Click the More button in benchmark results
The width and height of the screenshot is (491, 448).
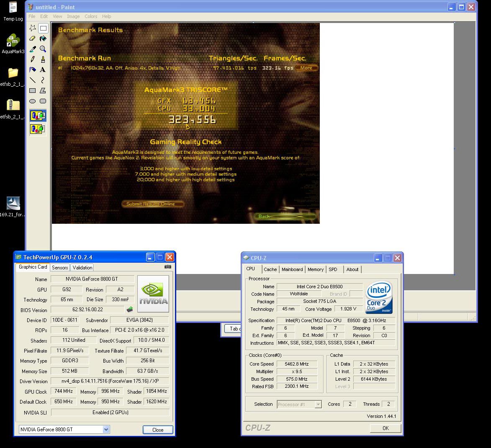point(306,68)
